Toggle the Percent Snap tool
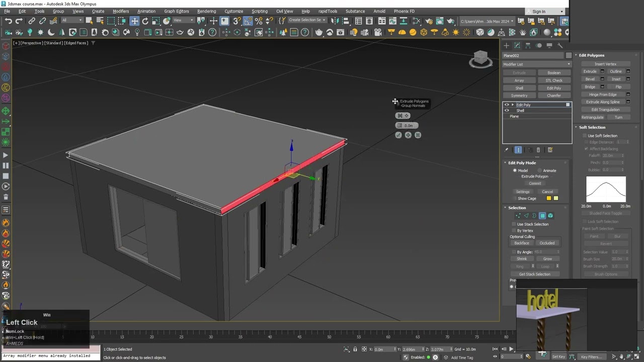Viewport: 644px width, 362px height. (259, 21)
